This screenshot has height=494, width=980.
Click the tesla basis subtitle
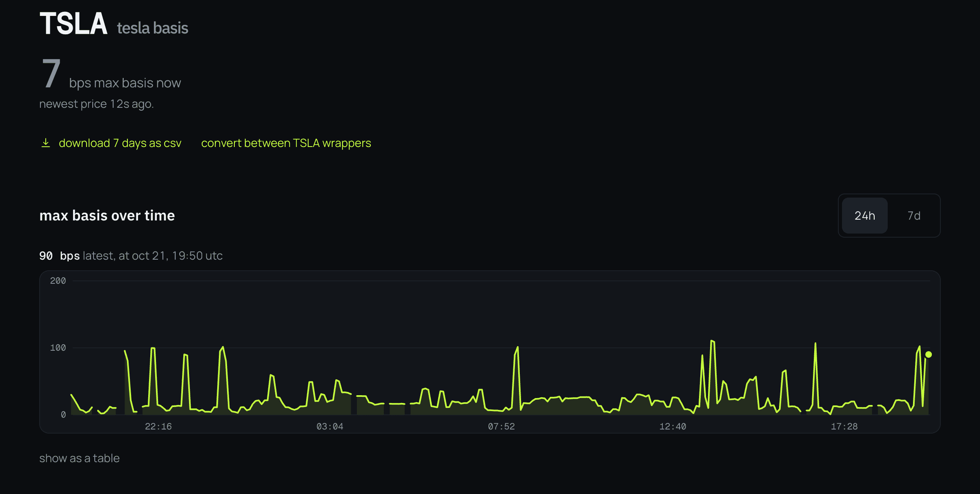pos(152,28)
